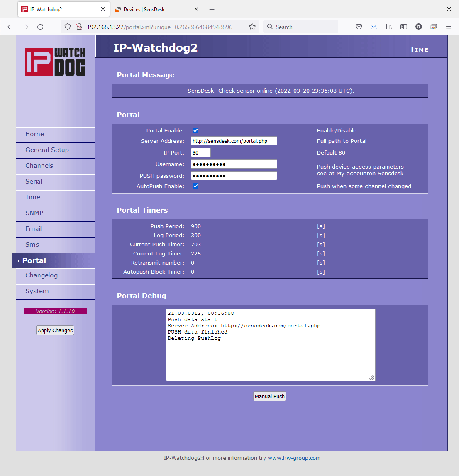459x476 pixels.
Task: Go to the Channels section
Action: (x=55, y=166)
